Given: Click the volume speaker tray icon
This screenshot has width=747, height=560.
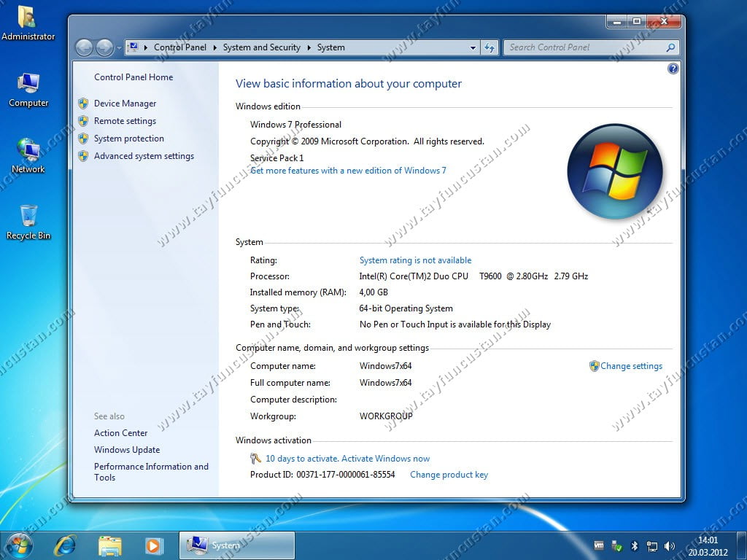Looking at the screenshot, I should [x=670, y=545].
